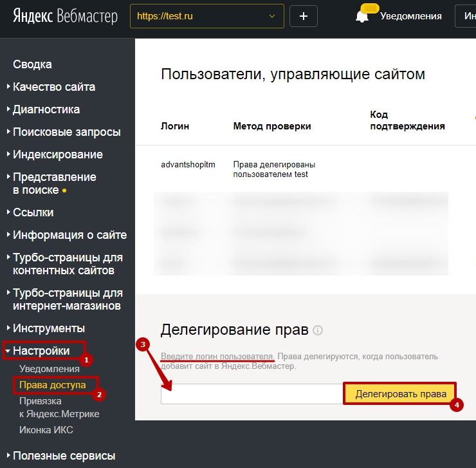Viewport: 476px width, 468px height.
Task: Open Уведомления under Настройки
Action: [50, 369]
